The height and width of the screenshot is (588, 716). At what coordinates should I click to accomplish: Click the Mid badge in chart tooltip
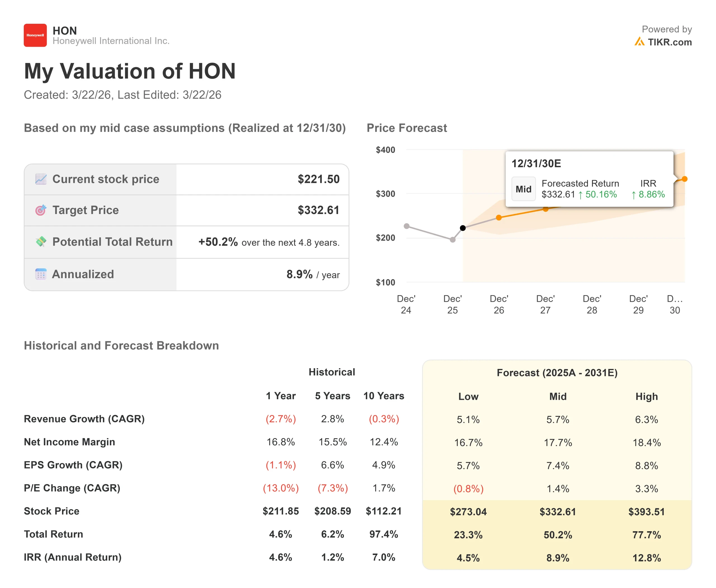[x=523, y=189]
